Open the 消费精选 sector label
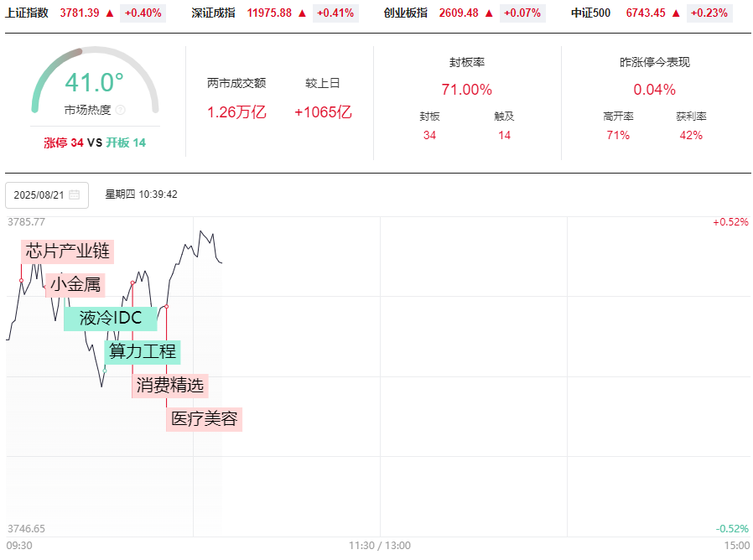Screen dimensions: 753x560 pyautogui.click(x=170, y=386)
